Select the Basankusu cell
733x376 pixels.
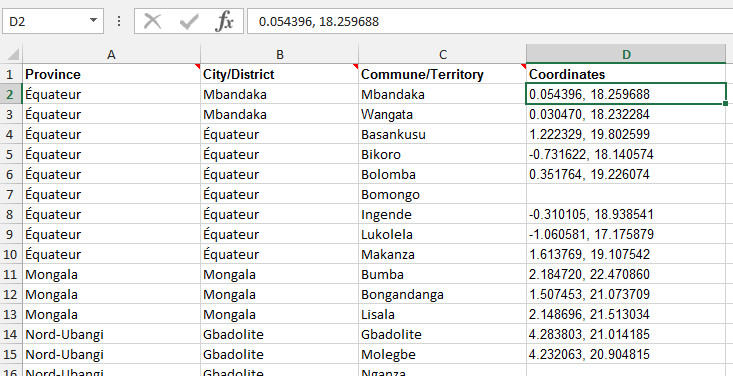pyautogui.click(x=442, y=134)
